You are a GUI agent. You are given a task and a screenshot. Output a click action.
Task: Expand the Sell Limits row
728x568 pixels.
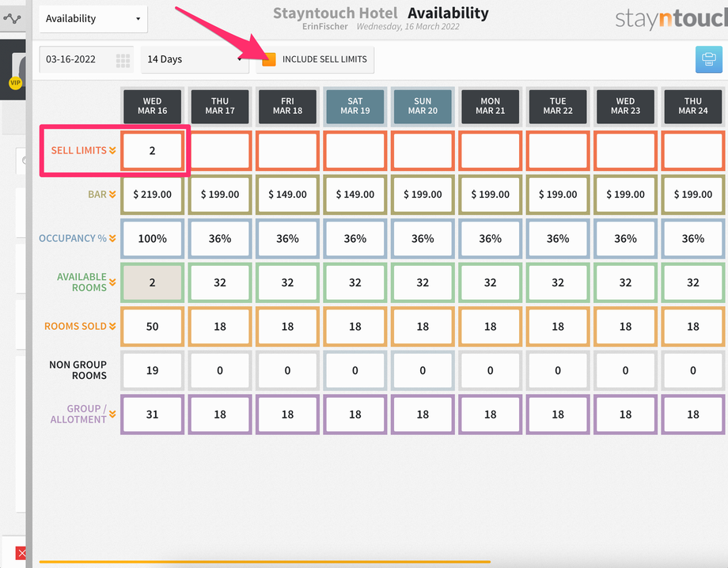112,150
